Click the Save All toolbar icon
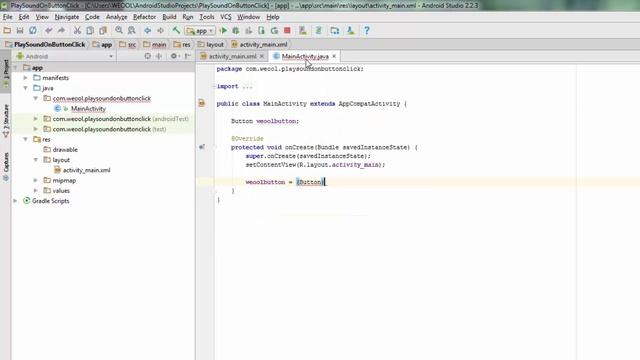This screenshot has width=640, height=360. [20, 31]
